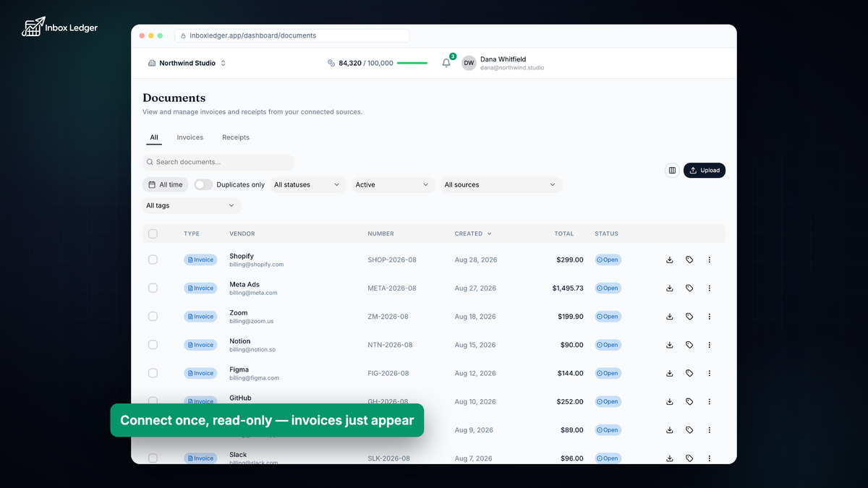Click invoice number META-2026-08
The width and height of the screenshot is (868, 488).
(x=392, y=288)
